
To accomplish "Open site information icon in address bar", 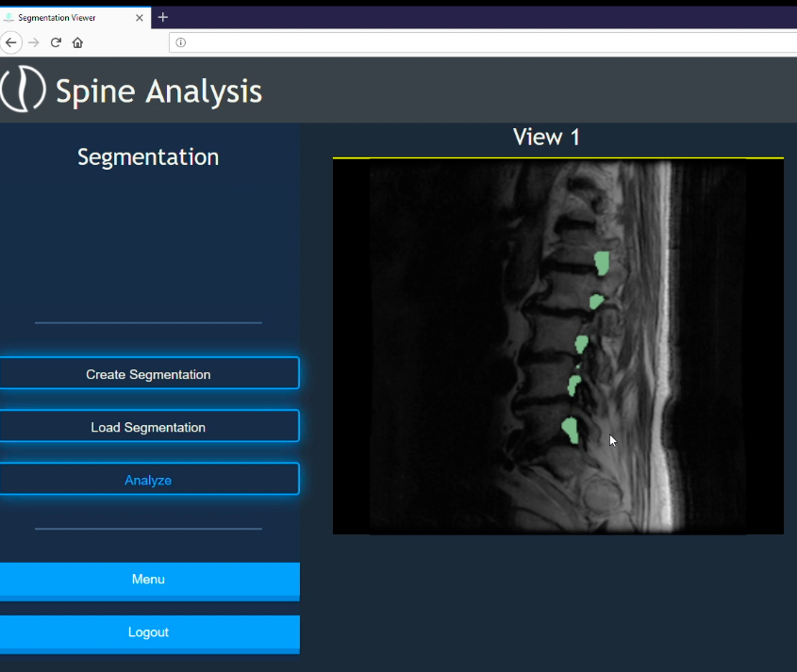I will coord(180,42).
